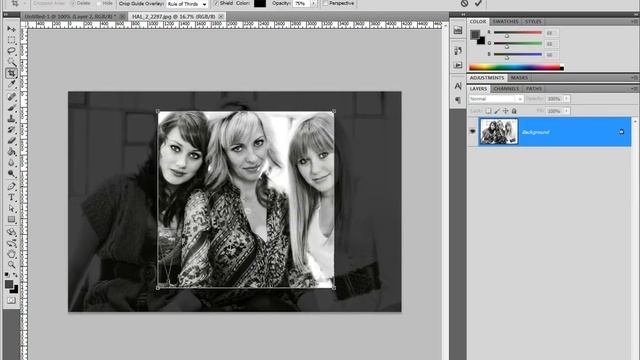Select the Paint Bucket tool

click(11, 152)
